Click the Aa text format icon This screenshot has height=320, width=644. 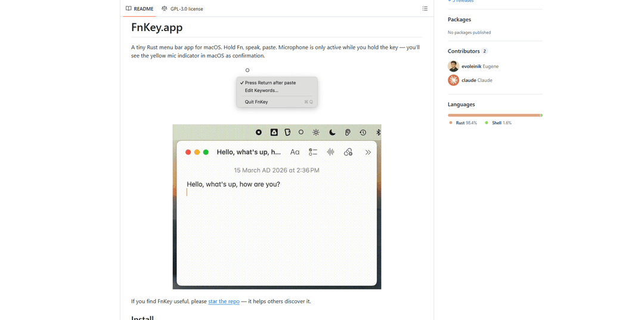(295, 152)
